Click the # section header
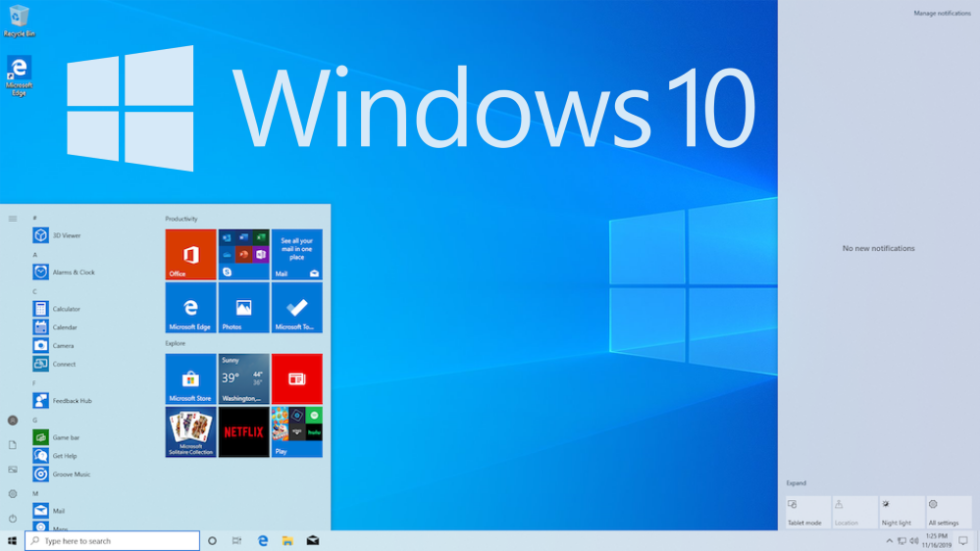 35,218
